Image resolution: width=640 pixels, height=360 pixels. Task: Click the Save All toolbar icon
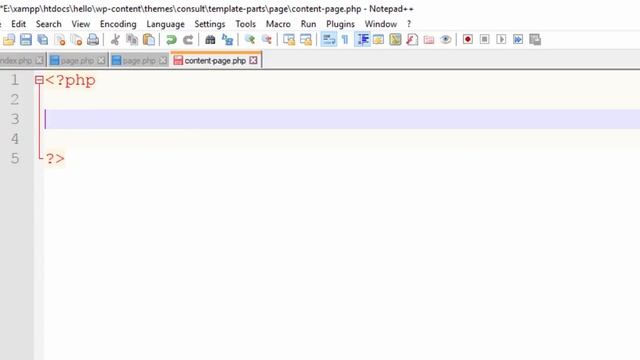point(42,40)
